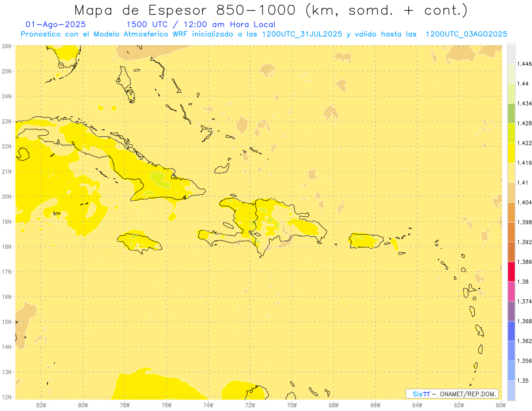This screenshot has width=532, height=411.
Task: Click the '80W' longitude label
Action: coord(83,405)
